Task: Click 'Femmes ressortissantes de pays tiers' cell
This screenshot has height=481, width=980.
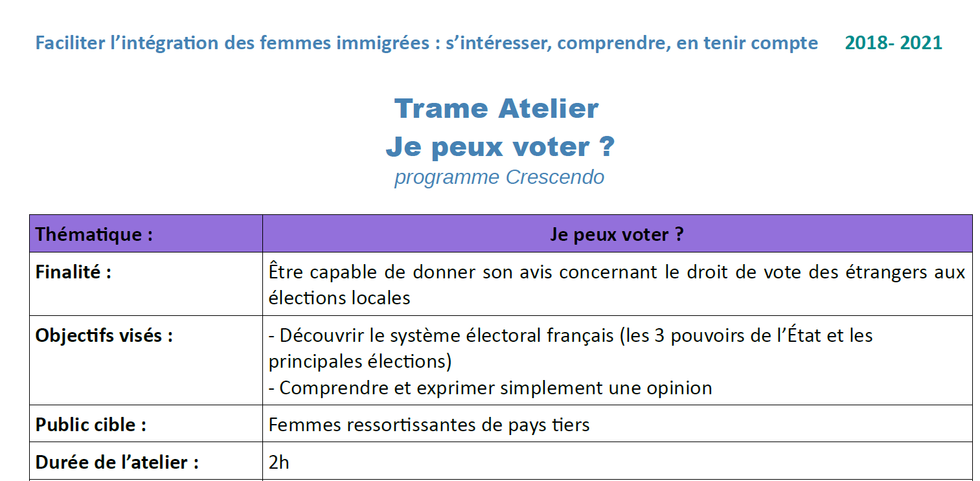Action: (617, 424)
